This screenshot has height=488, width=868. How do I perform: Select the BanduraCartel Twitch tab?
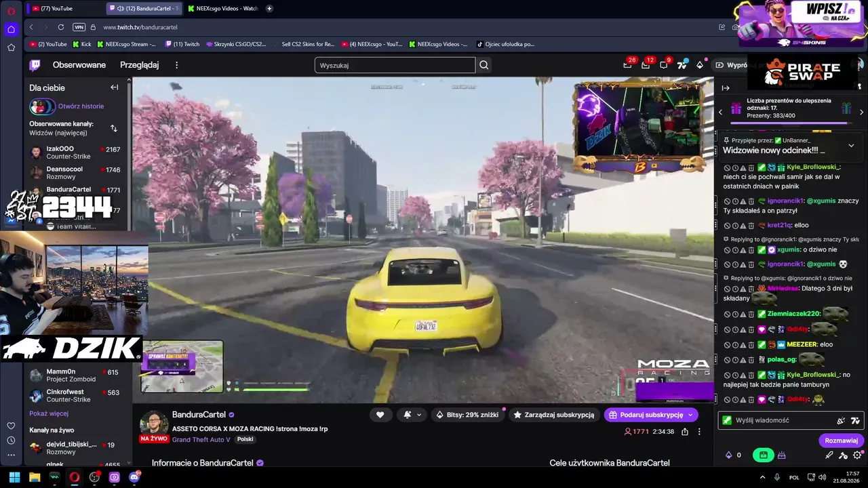coord(144,8)
